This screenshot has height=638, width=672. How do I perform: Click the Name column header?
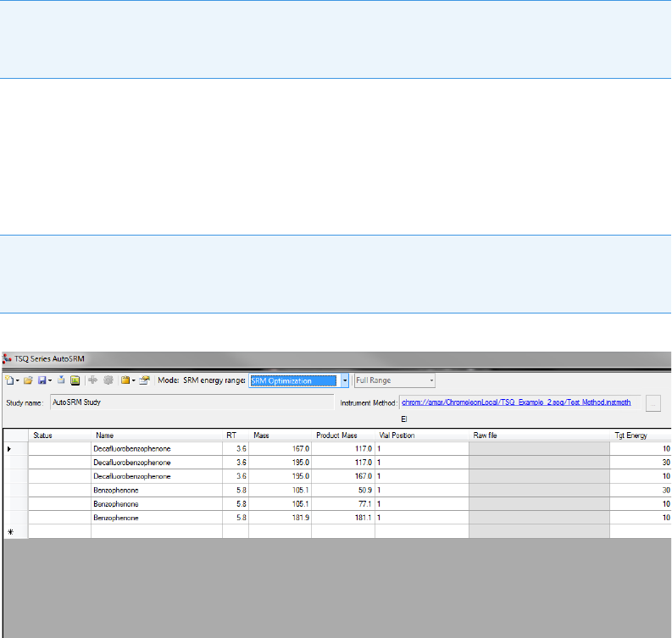click(x=157, y=436)
